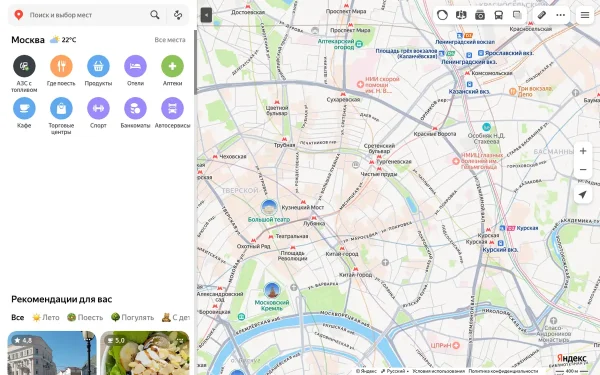Screen dimensions: 600x375
Task: Select the 'Аптеки' category icon
Action: pos(173,66)
